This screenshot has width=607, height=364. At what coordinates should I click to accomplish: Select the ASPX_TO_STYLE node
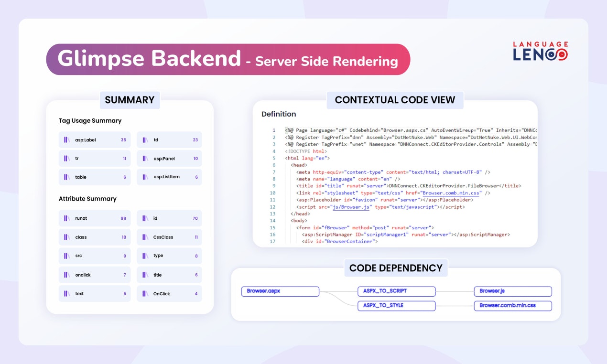[397, 306]
